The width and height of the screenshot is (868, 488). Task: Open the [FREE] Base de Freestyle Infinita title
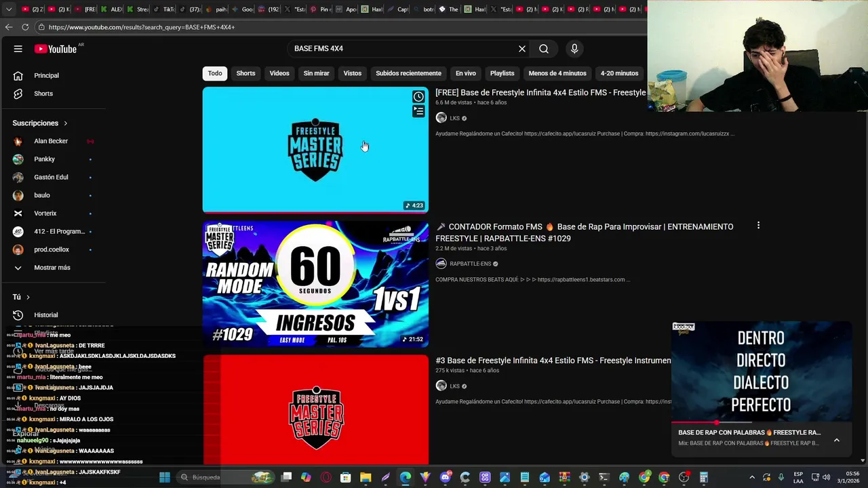pos(540,93)
